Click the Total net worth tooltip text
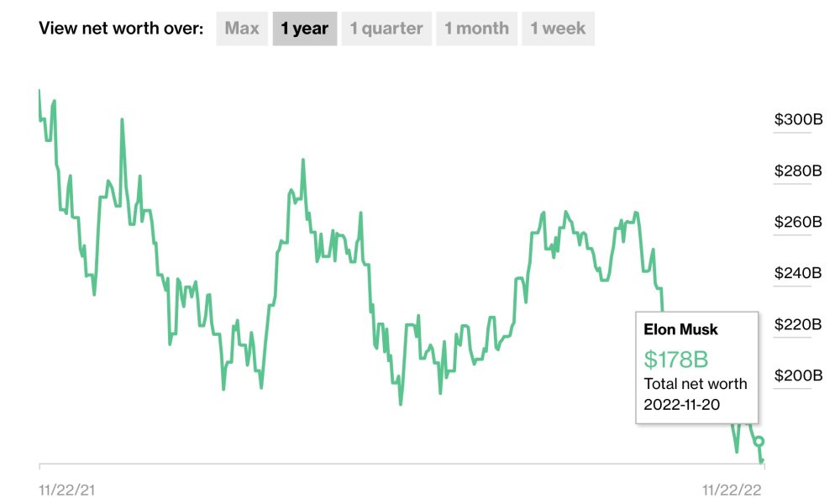This screenshot has width=840, height=504. point(696,384)
